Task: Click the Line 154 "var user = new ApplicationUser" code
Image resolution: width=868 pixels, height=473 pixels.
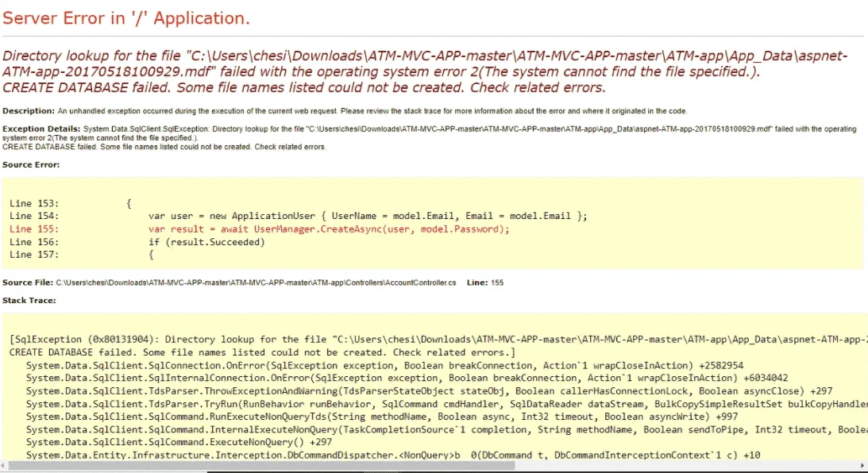Action: 368,217
